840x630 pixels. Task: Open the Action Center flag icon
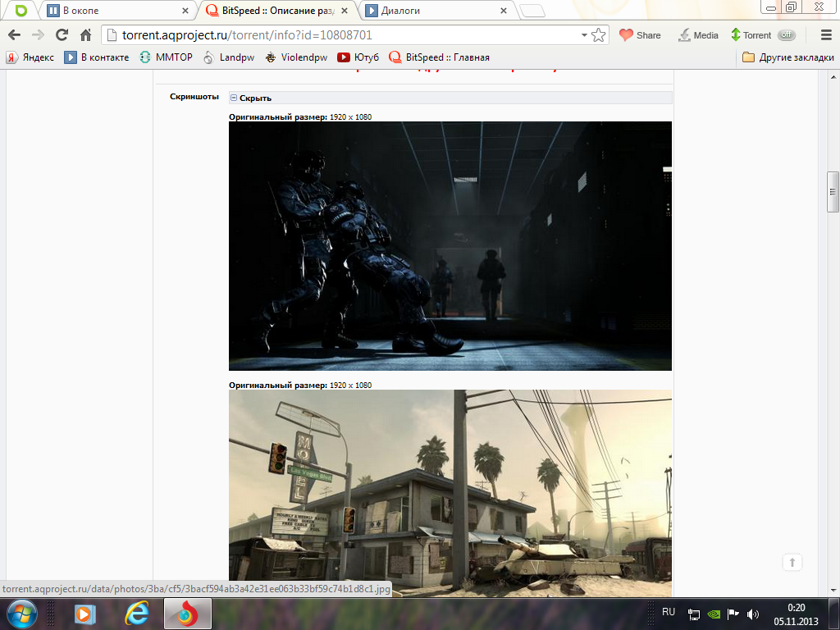[x=733, y=614]
